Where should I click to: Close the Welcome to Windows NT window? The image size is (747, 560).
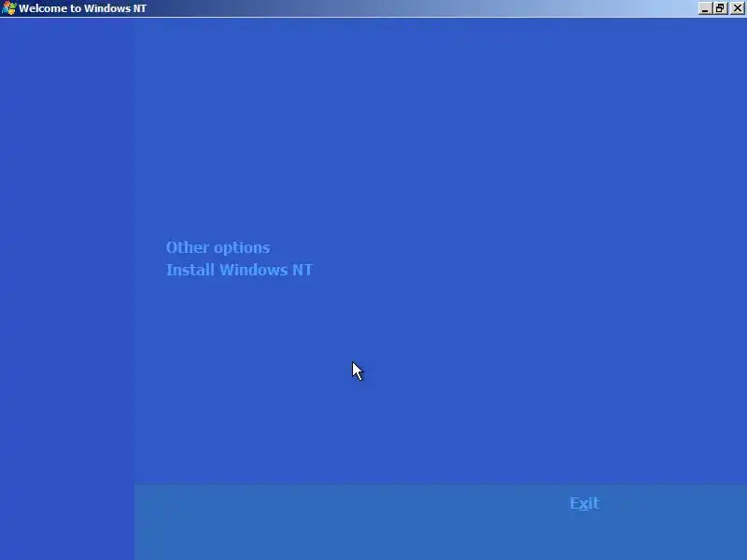coord(738,8)
